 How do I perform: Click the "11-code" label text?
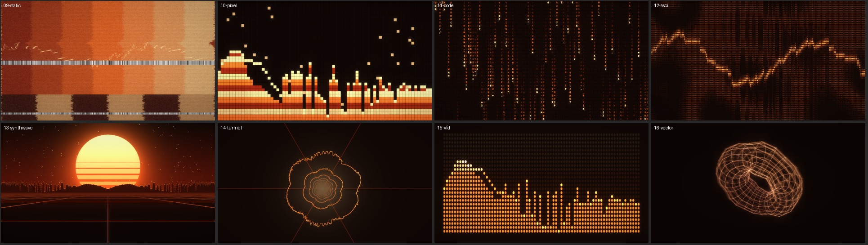[x=445, y=5]
